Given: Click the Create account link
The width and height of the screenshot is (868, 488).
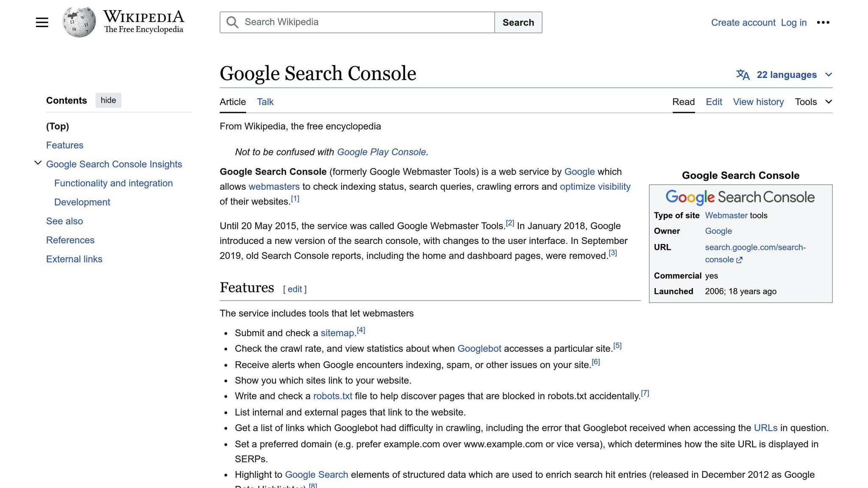Looking at the screenshot, I should point(743,22).
